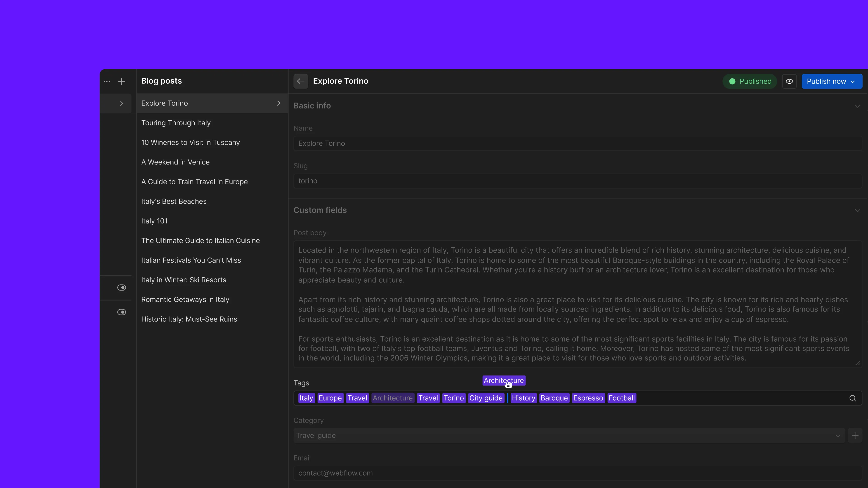This screenshot has width=868, height=488.
Task: Select Italian Festivals You Can't Miss
Action: pyautogui.click(x=212, y=260)
